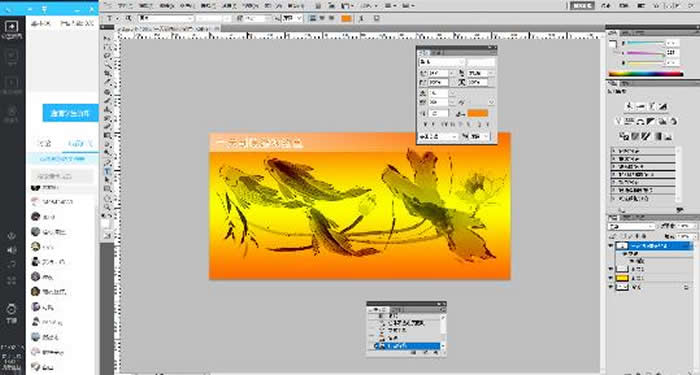Open the File menu
This screenshot has width=700, height=375.
[125, 5]
